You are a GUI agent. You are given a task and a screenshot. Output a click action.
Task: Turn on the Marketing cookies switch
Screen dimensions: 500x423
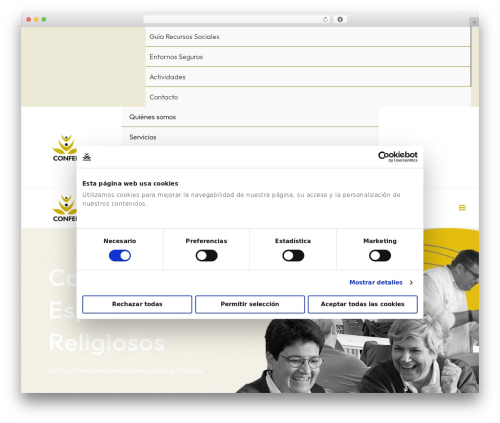pos(380,256)
